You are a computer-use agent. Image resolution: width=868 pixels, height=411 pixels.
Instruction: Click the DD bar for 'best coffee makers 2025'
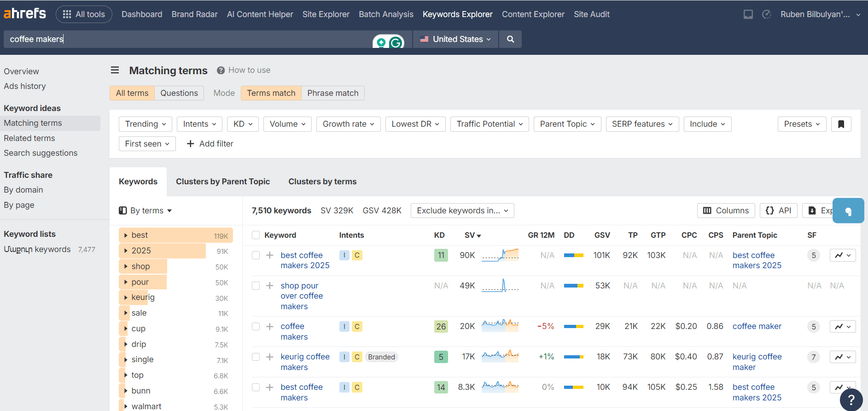pyautogui.click(x=574, y=255)
